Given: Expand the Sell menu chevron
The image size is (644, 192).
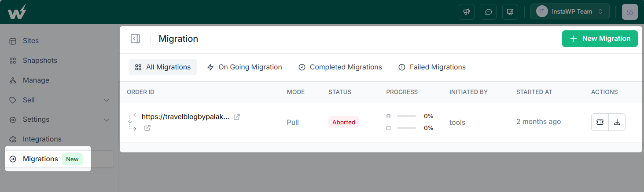Looking at the screenshot, I should (107, 100).
